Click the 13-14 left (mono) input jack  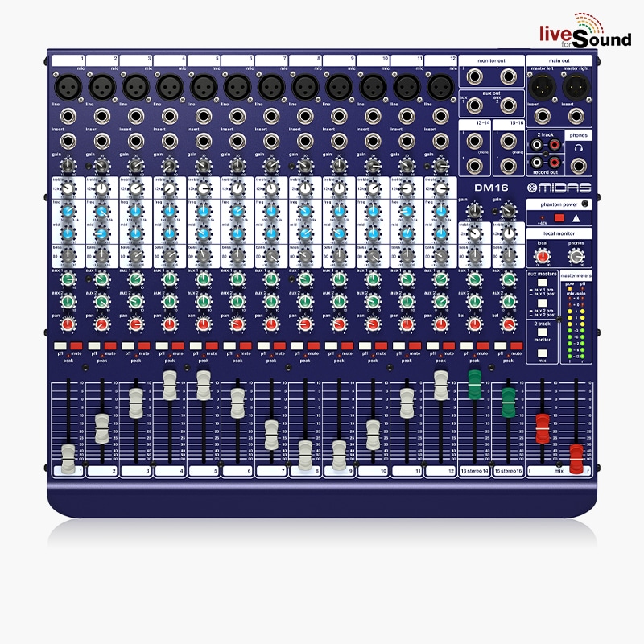[474, 142]
